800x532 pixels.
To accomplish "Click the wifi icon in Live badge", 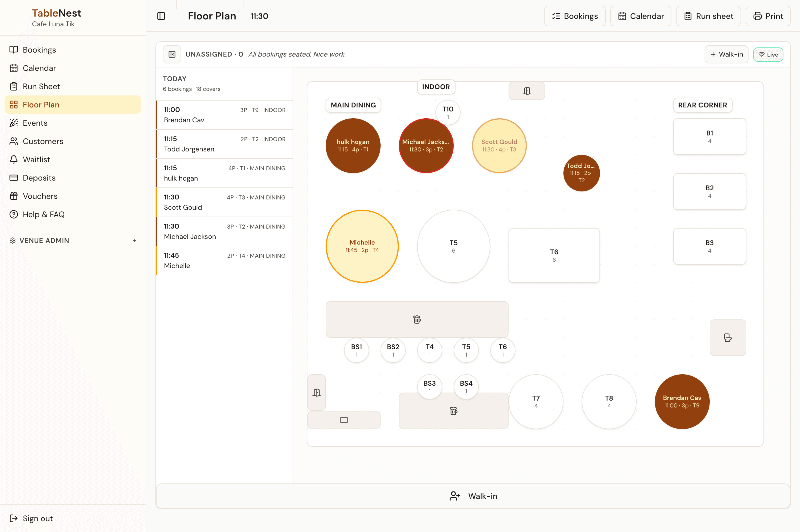I will (x=761, y=55).
